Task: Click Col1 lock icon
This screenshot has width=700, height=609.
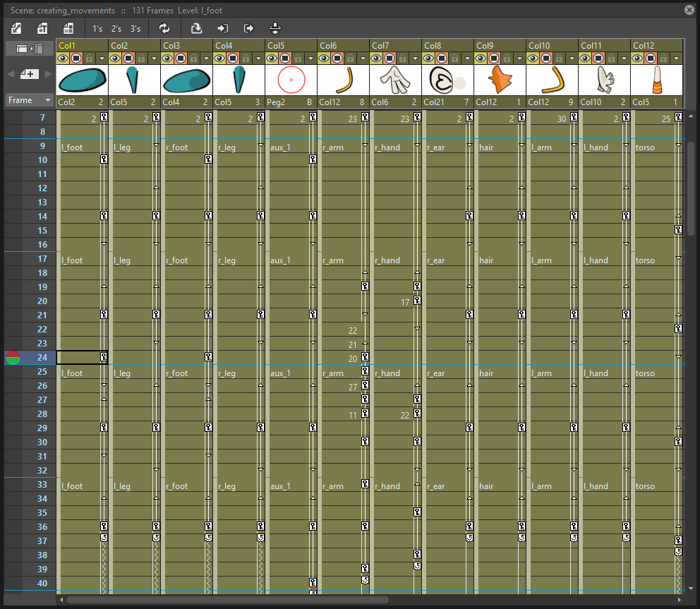Action: coord(90,58)
